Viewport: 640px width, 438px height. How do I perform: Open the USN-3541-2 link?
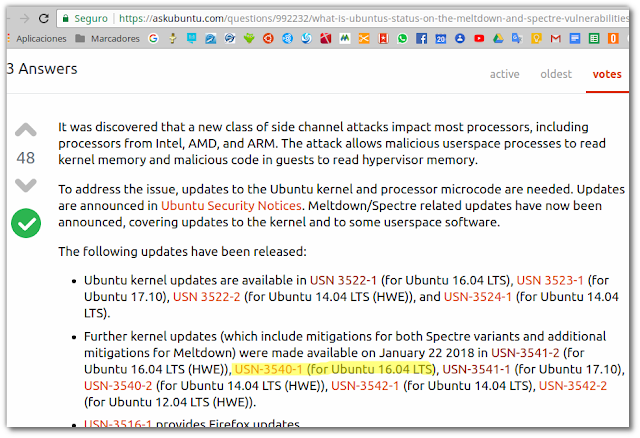525,353
